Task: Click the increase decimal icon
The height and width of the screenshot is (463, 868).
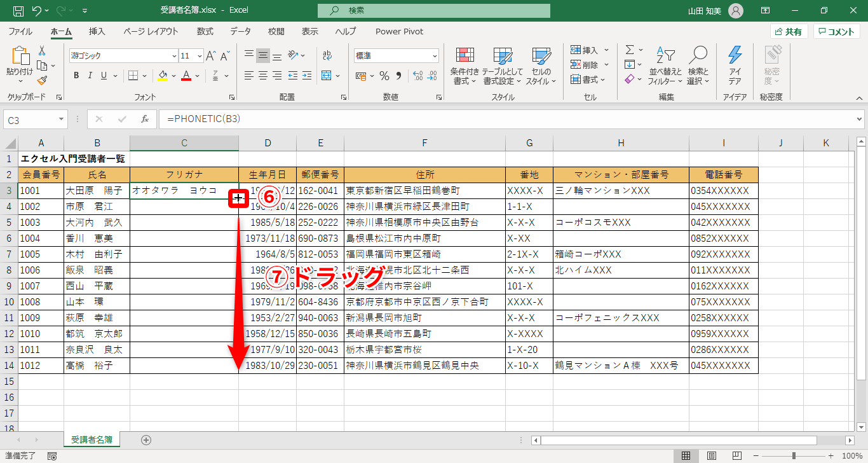Action: pyautogui.click(x=417, y=76)
